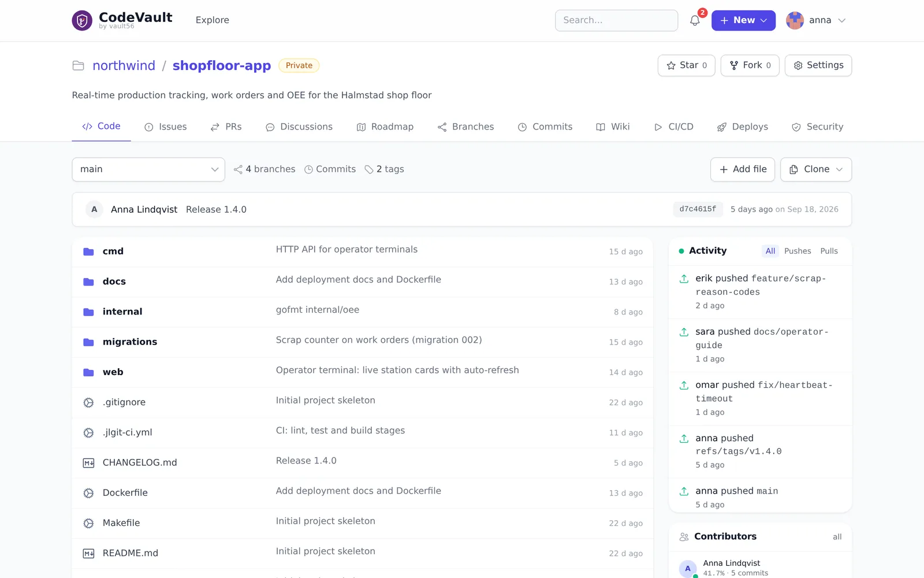Fork the repository

point(750,65)
